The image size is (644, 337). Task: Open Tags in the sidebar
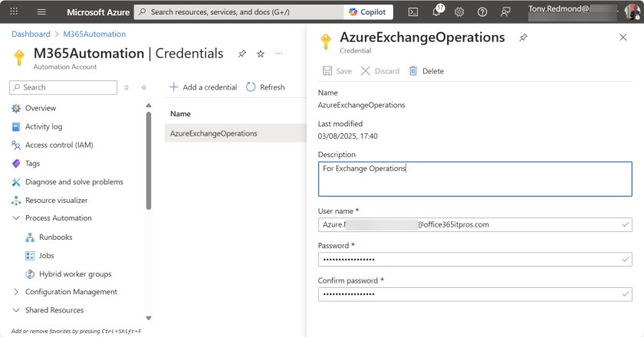(x=32, y=163)
